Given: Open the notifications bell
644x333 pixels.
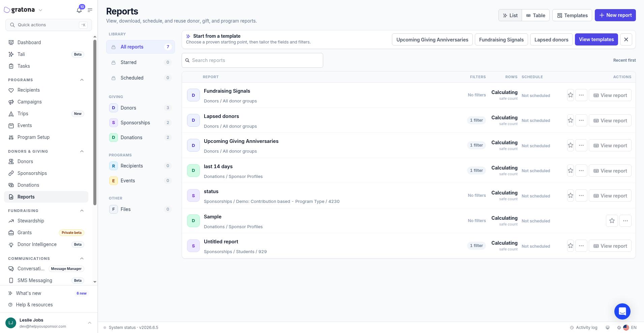Looking at the screenshot, I should pyautogui.click(x=79, y=10).
